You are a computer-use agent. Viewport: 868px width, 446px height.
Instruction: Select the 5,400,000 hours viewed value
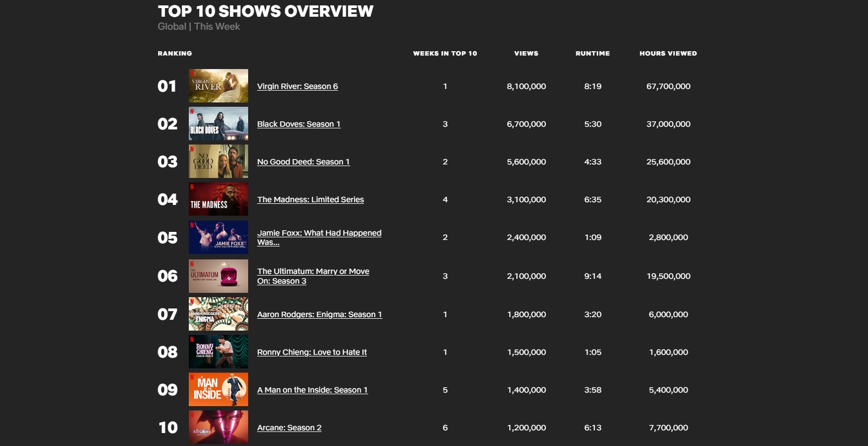pos(668,390)
